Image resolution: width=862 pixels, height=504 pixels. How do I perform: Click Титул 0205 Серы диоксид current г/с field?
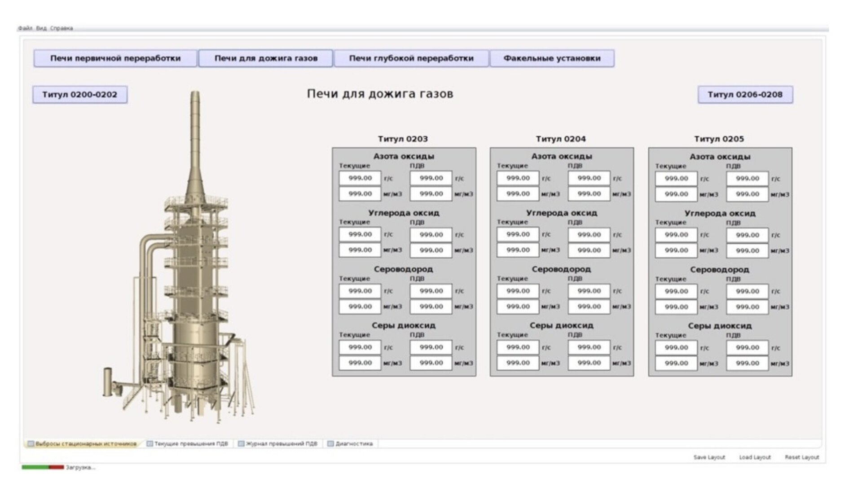(676, 348)
